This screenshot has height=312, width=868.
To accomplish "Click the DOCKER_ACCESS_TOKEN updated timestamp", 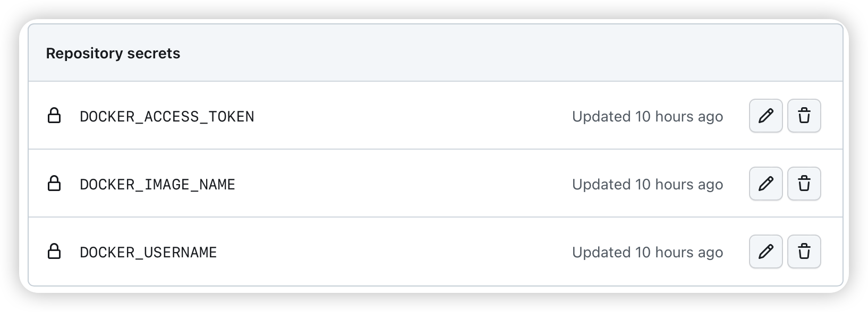I will tap(647, 117).
